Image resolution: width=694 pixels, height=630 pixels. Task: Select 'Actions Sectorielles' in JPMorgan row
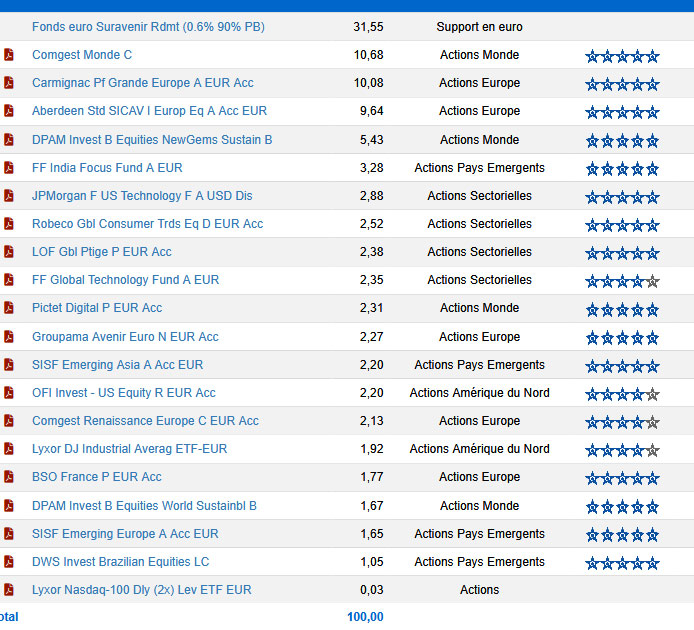tap(479, 196)
